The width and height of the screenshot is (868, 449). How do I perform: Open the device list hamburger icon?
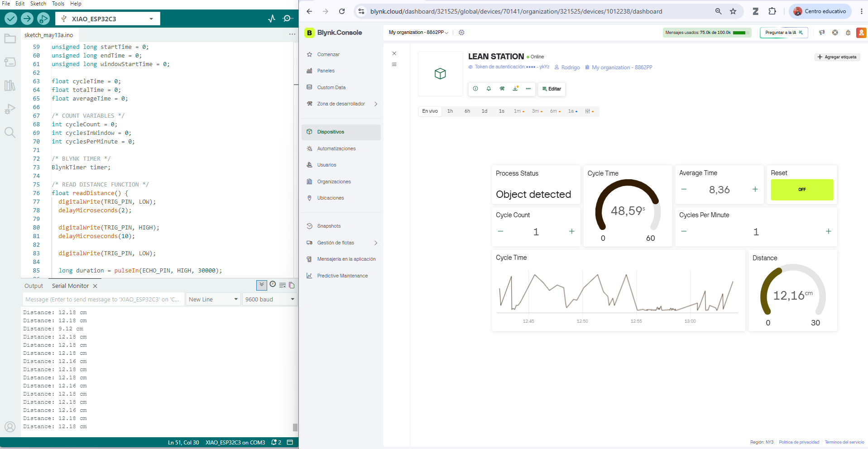click(394, 64)
